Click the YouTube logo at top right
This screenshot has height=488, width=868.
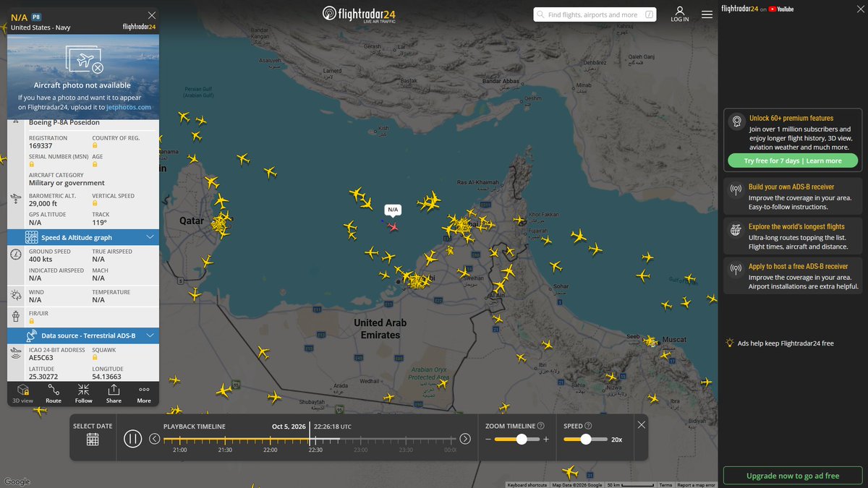tap(781, 9)
